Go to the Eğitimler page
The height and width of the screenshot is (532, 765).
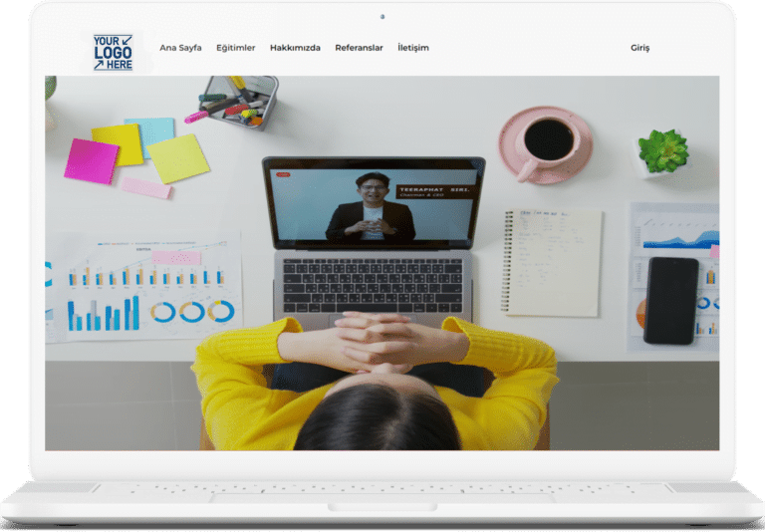[x=236, y=48]
